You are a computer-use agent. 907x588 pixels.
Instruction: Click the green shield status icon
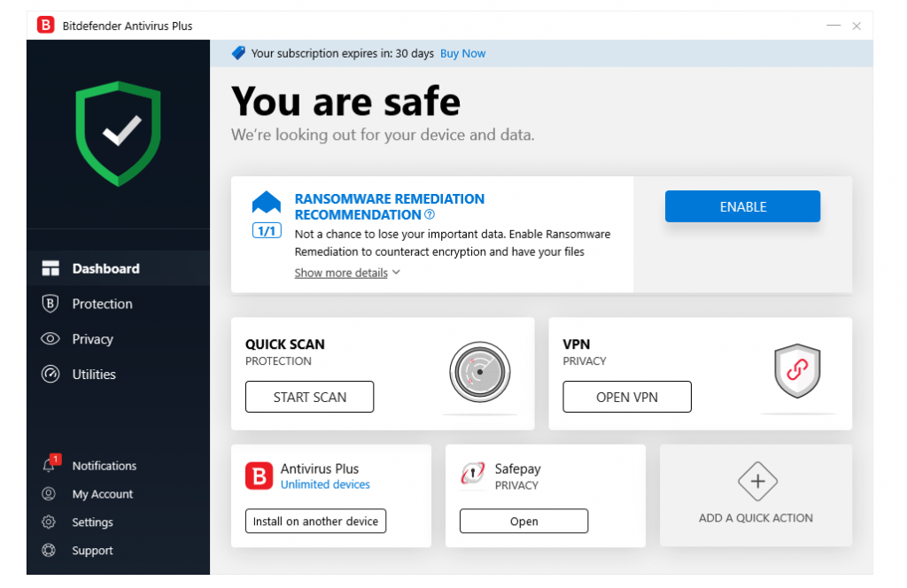click(x=118, y=134)
